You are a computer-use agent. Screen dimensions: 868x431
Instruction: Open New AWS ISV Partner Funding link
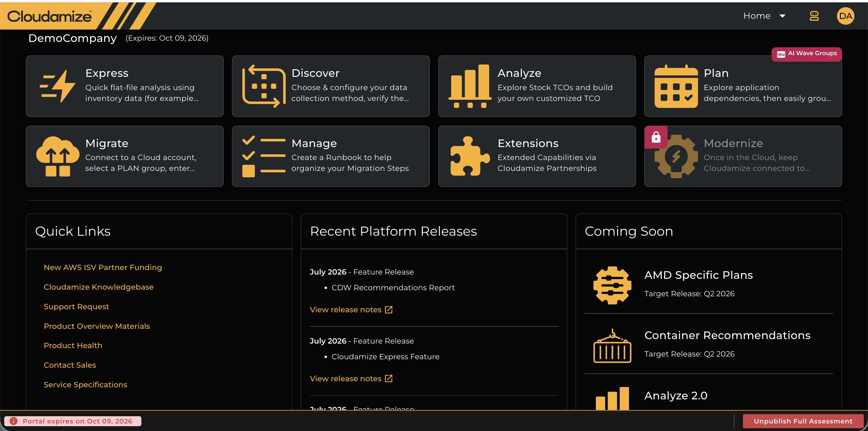coord(103,267)
